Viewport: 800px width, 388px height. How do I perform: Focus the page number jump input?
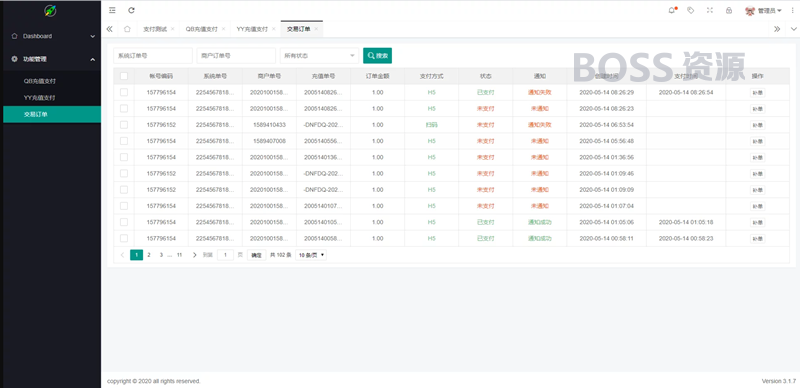click(226, 255)
